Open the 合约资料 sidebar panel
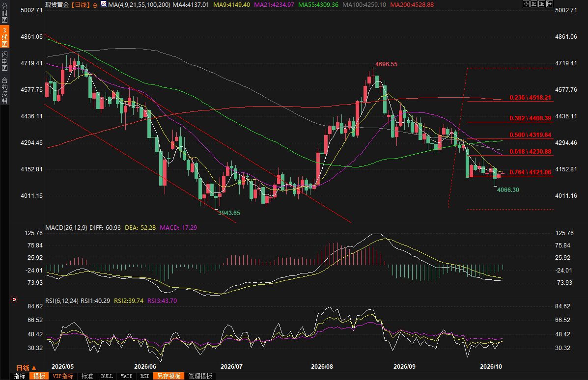The image size is (588, 380). coord(4,90)
